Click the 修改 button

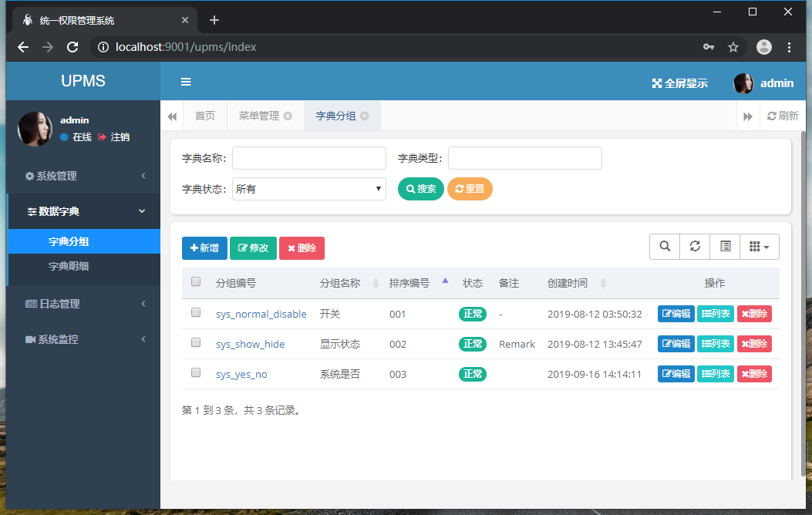click(253, 248)
